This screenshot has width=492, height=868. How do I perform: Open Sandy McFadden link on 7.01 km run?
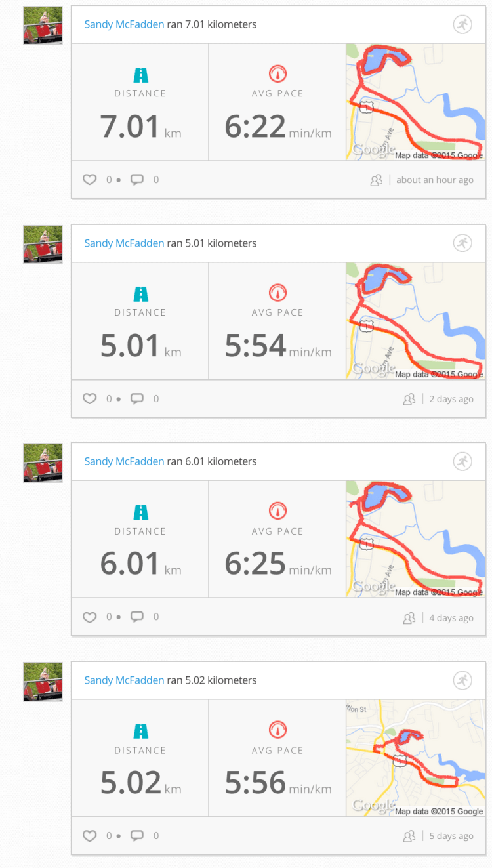tap(124, 25)
